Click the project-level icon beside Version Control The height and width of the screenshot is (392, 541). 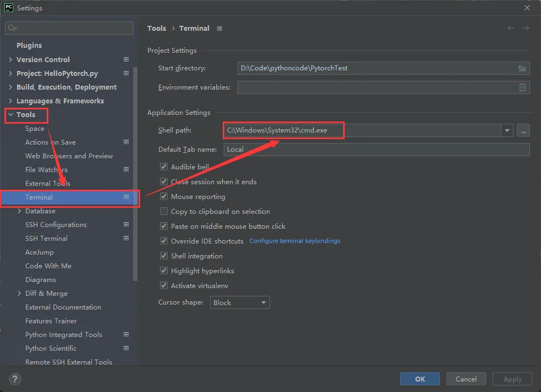click(126, 59)
